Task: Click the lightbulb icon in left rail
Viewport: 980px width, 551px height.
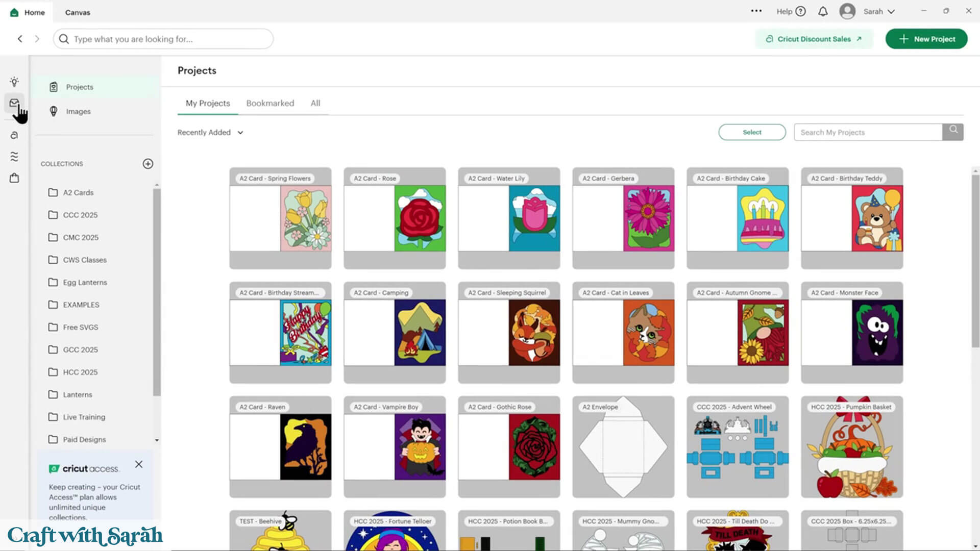Action: pyautogui.click(x=14, y=82)
